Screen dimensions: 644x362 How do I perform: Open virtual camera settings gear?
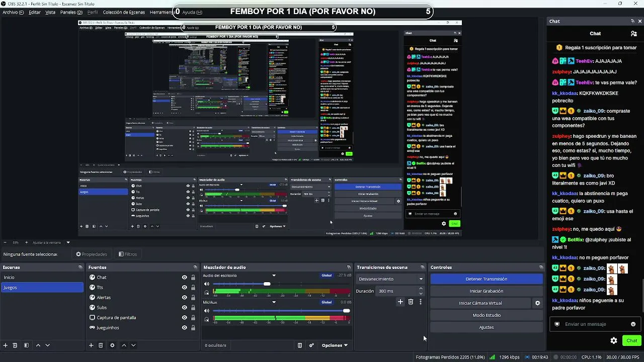coord(537,303)
